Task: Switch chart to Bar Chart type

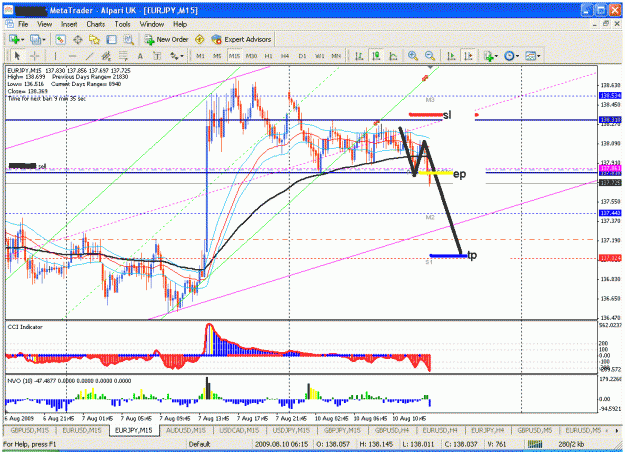Action: 359,56
